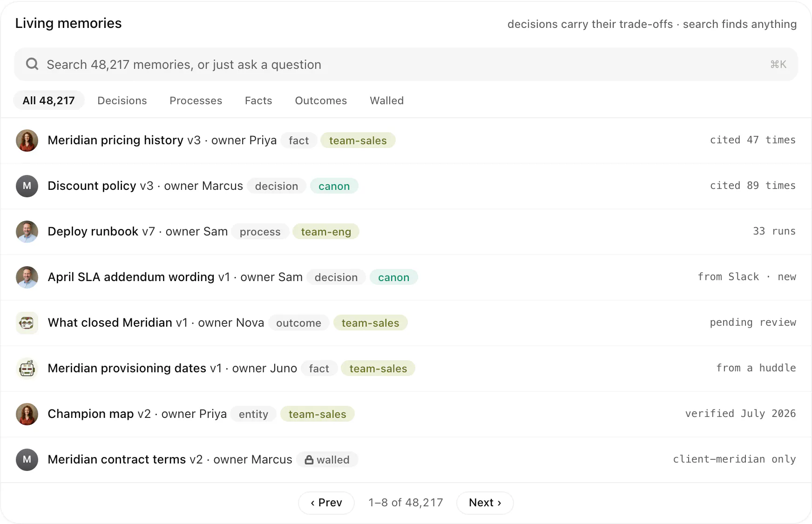Click team-sales tag on What closed Meridian

click(x=371, y=323)
